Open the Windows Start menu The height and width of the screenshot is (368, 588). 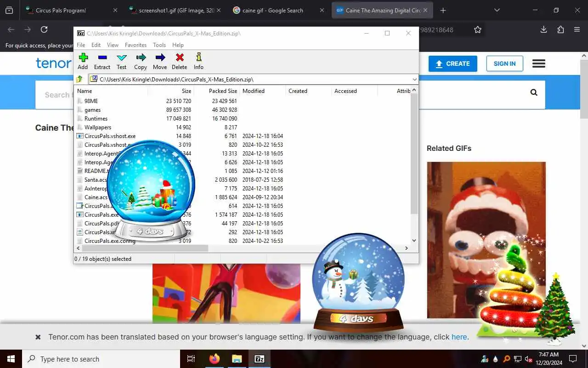pos(11,359)
